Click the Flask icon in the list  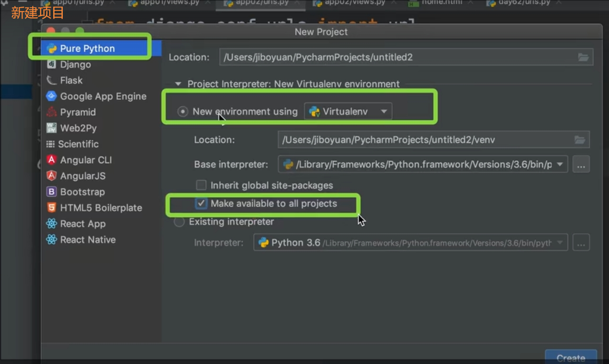pyautogui.click(x=51, y=80)
